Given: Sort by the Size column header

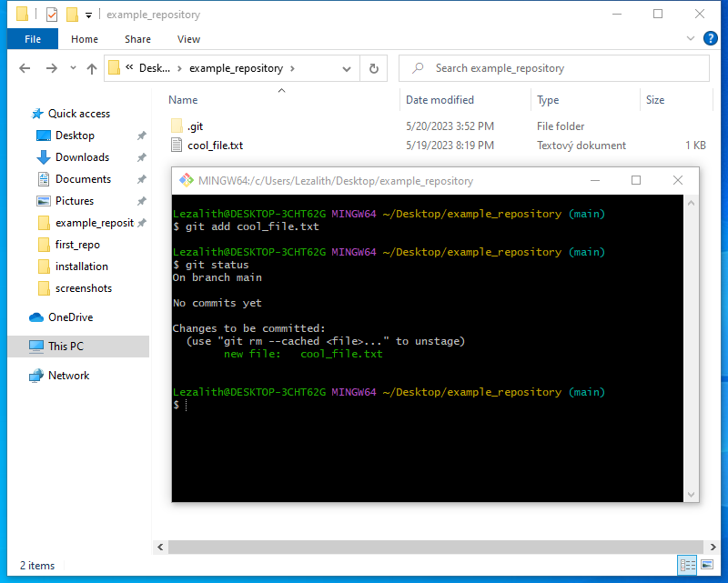Looking at the screenshot, I should click(655, 100).
